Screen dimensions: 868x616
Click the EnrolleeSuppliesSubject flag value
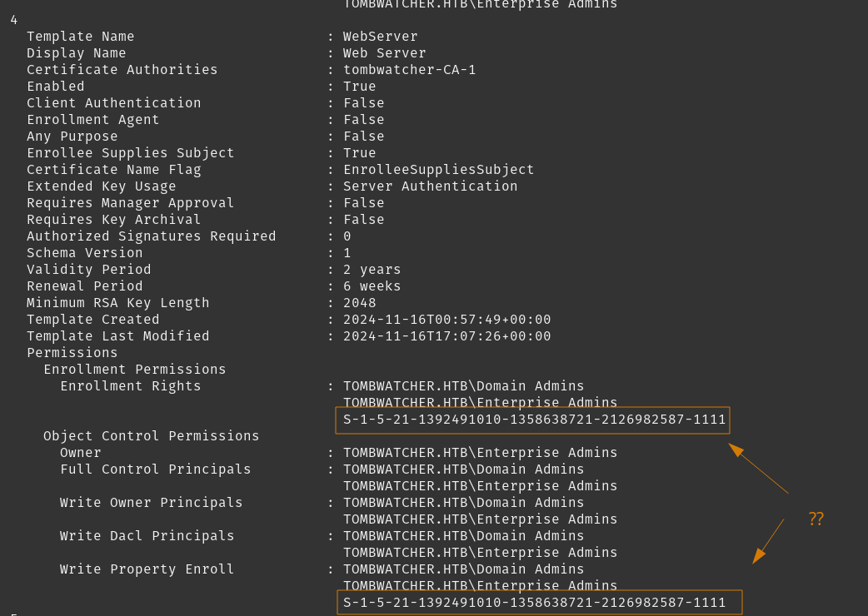[x=438, y=170]
